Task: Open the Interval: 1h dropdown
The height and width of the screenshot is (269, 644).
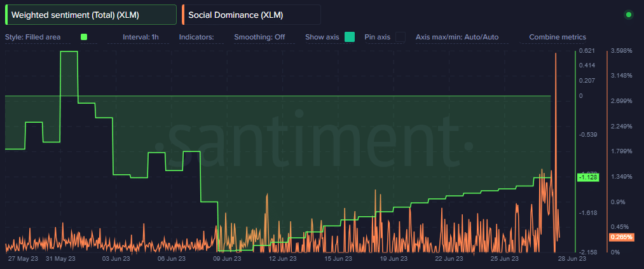Action: 140,37
